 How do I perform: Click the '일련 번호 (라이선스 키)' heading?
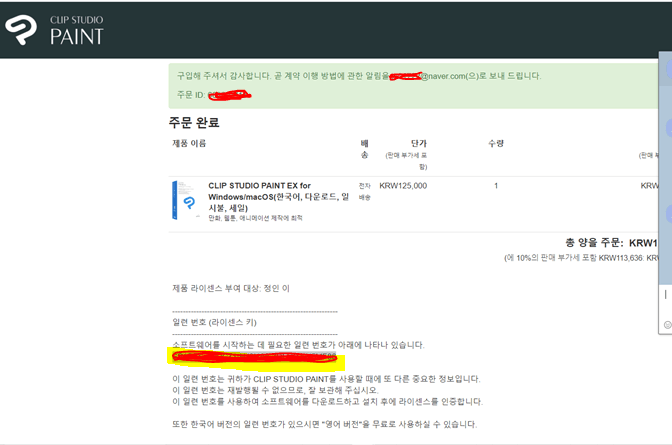(214, 322)
